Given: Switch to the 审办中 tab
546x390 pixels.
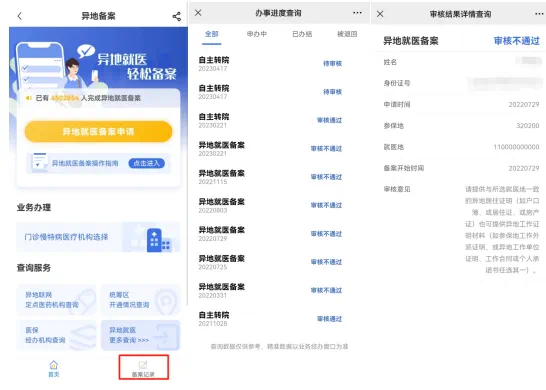Looking at the screenshot, I should click(257, 34).
